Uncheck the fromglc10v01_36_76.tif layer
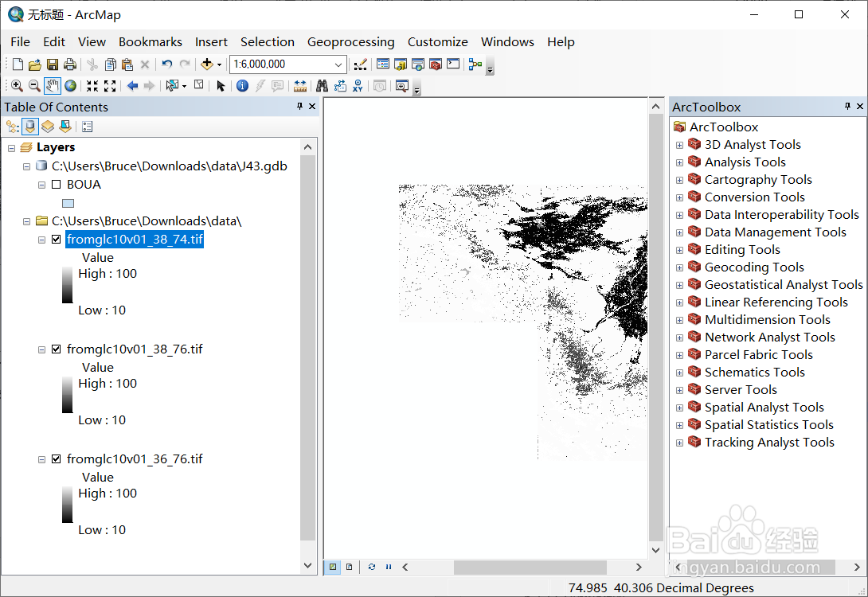 point(56,458)
